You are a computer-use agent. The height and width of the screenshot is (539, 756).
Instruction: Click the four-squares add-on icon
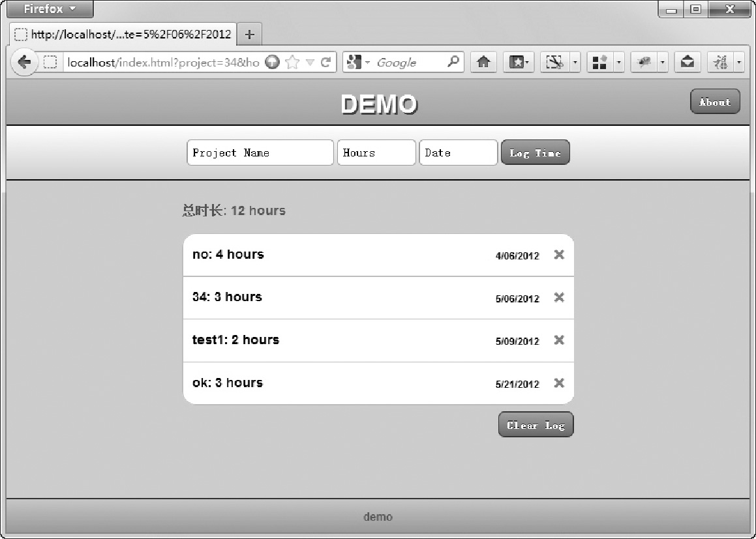599,62
